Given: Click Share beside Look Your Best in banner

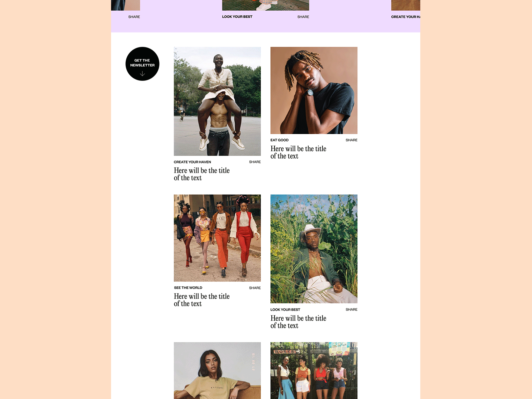Looking at the screenshot, I should pyautogui.click(x=303, y=17).
